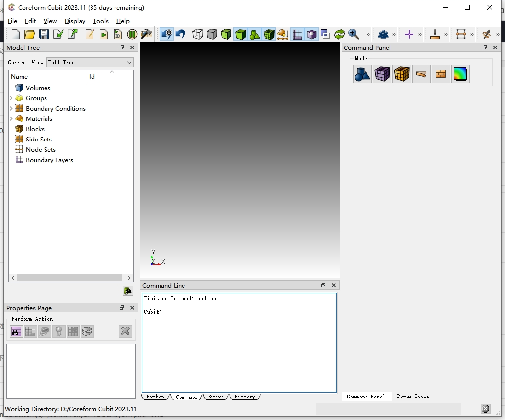Click the orange sphere boundary conditions icon
Image resolution: width=505 pixels, height=420 pixels.
(x=282, y=34)
